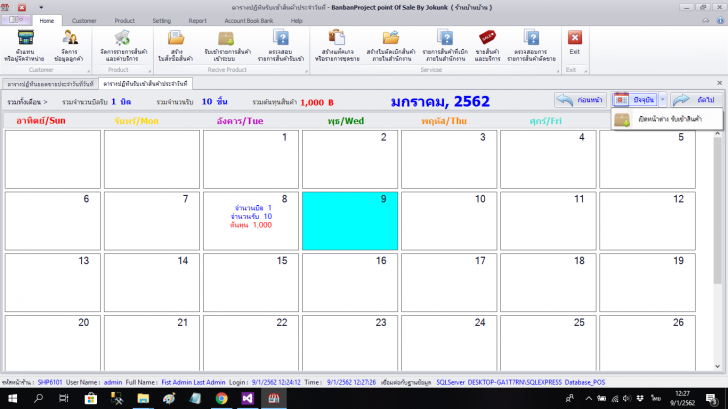Click the ribbon info help icon
Viewport: 728px width, 409px height.
point(720,20)
